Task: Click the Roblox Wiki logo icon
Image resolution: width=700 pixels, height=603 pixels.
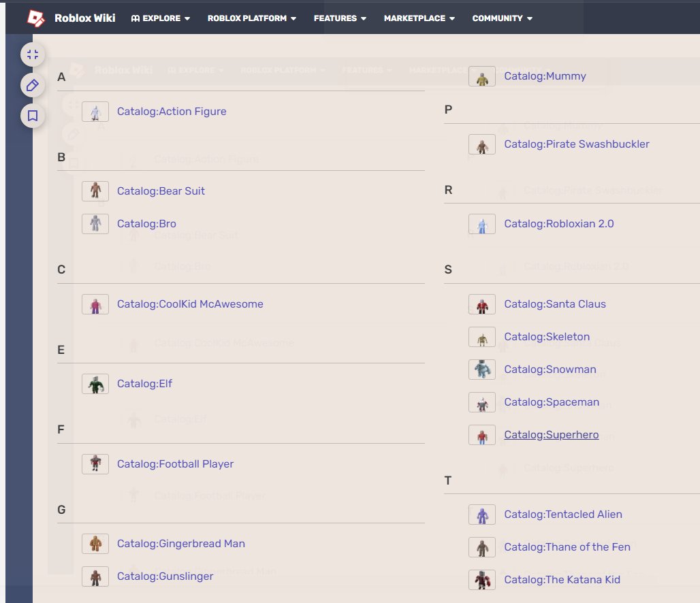Action: (x=35, y=18)
